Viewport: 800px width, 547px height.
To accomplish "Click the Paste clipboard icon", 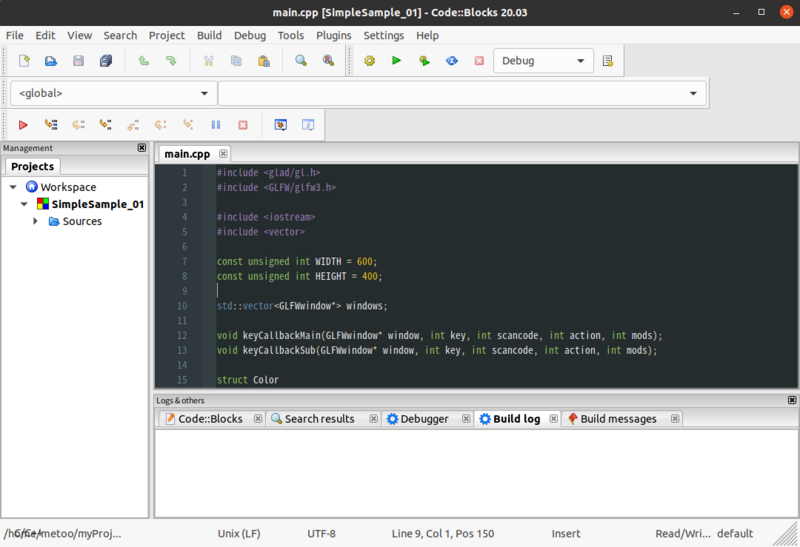I will pyautogui.click(x=264, y=61).
